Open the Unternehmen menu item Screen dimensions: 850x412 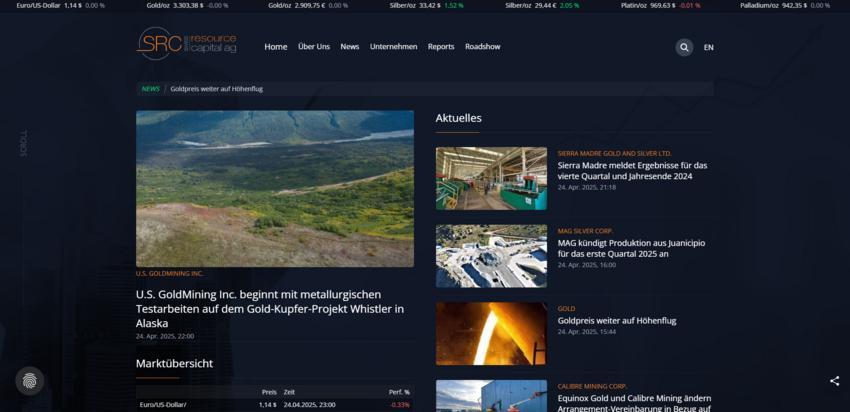coord(394,47)
